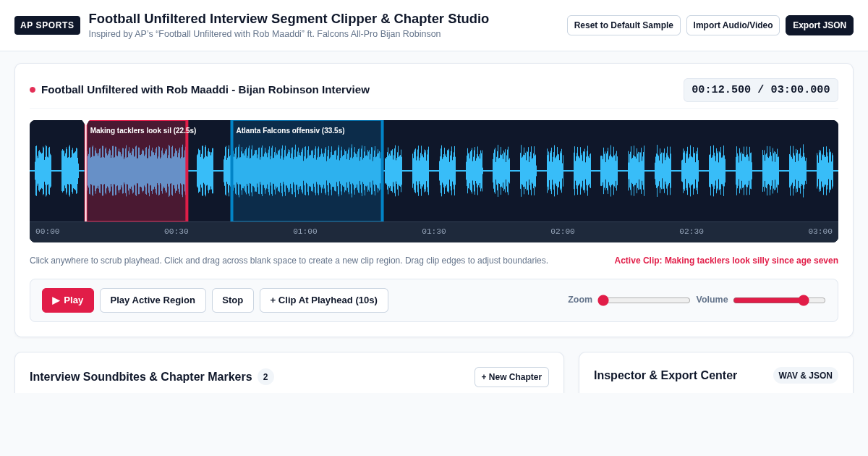Click the WAV & JSON badge
This screenshot has width=868, height=456.
pyautogui.click(x=806, y=376)
